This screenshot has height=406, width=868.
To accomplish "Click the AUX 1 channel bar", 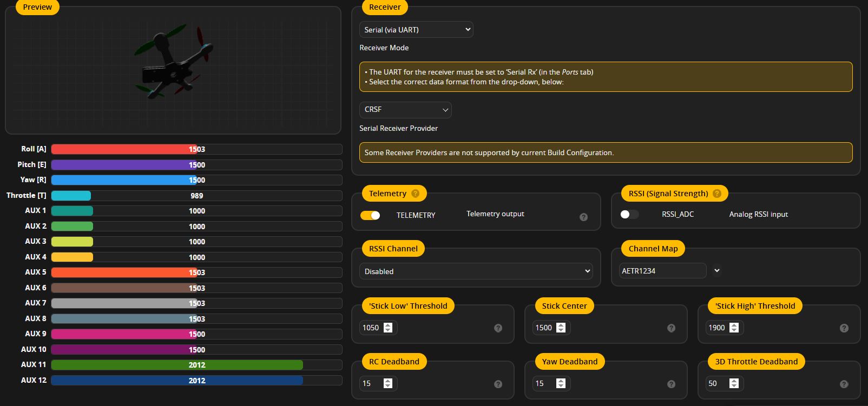I will click(x=196, y=211).
